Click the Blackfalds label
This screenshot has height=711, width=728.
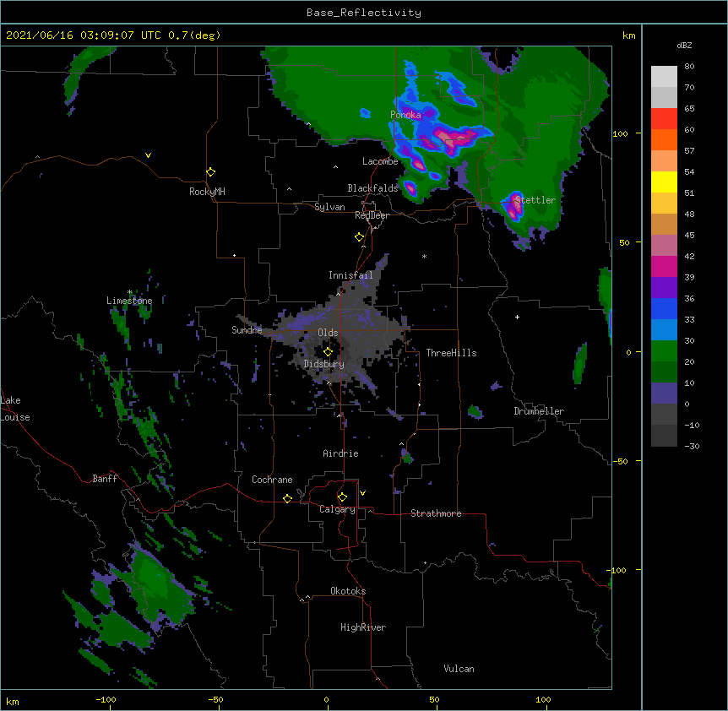click(x=372, y=188)
